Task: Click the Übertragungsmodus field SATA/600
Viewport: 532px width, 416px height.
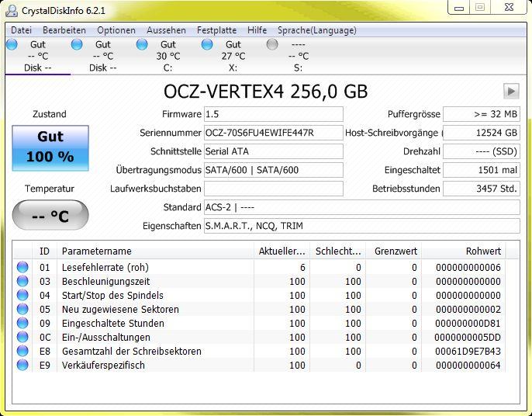Action: 274,170
